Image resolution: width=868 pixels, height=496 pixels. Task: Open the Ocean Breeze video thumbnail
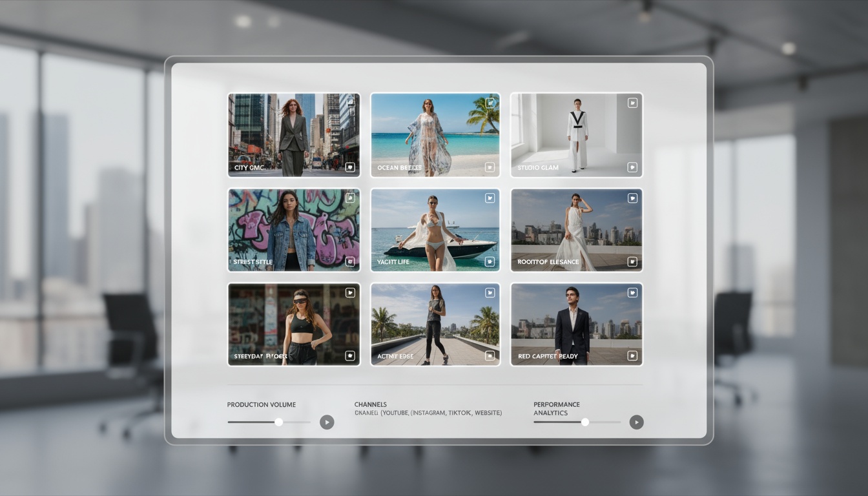point(435,134)
